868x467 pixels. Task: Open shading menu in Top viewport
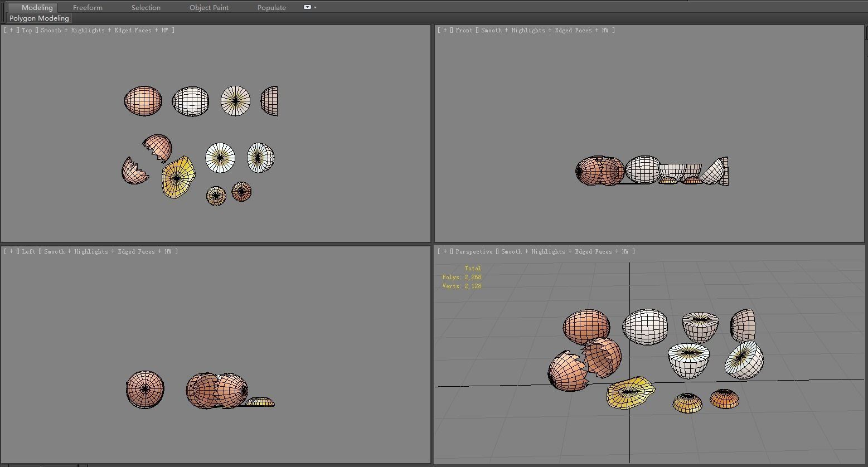coord(104,31)
